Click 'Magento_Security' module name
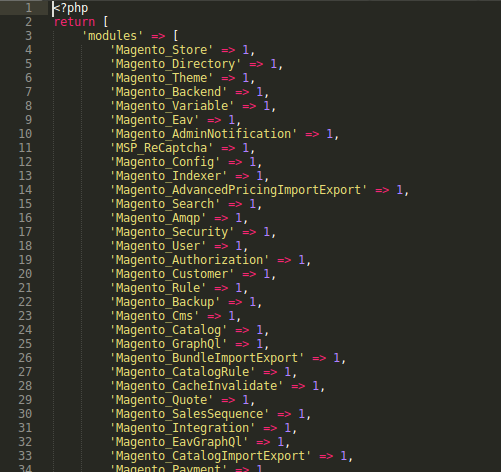 [x=172, y=232]
